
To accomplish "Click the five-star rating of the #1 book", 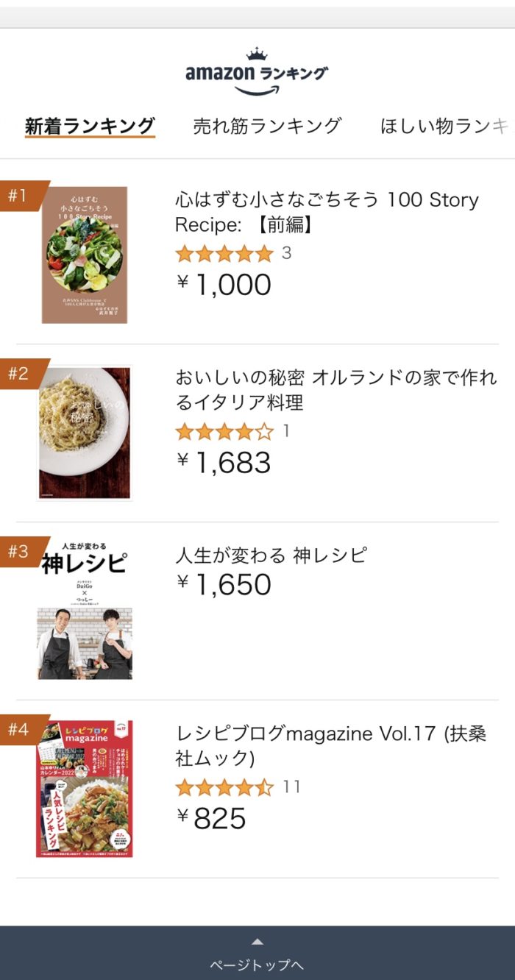I will click(x=224, y=254).
